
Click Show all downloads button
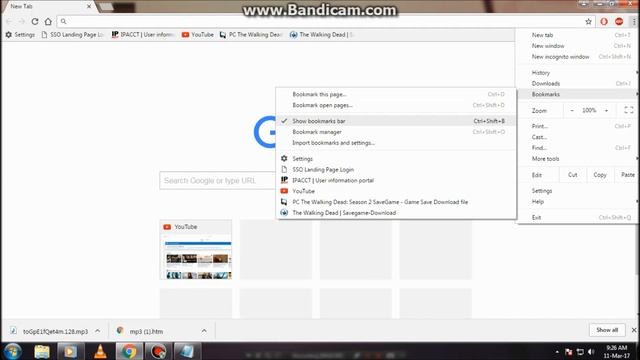click(x=607, y=330)
